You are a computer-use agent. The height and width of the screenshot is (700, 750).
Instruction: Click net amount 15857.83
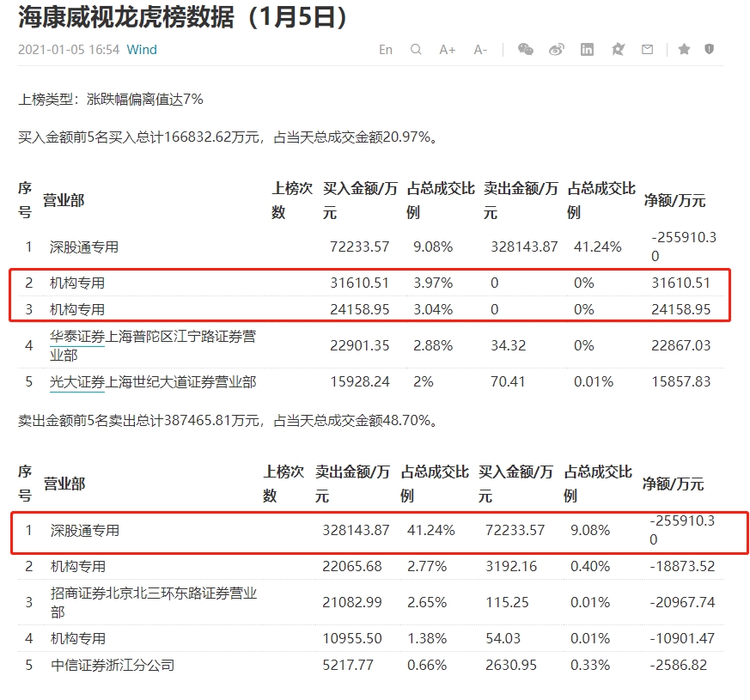[x=680, y=382]
